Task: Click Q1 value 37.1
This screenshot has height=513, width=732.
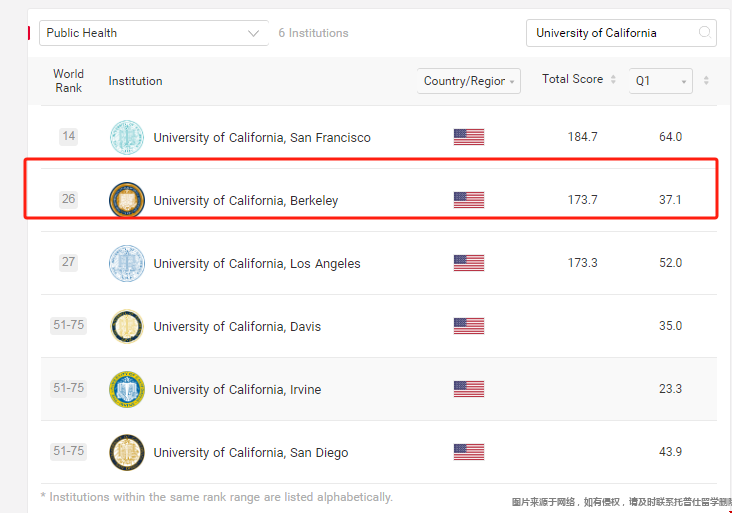Action: 670,200
